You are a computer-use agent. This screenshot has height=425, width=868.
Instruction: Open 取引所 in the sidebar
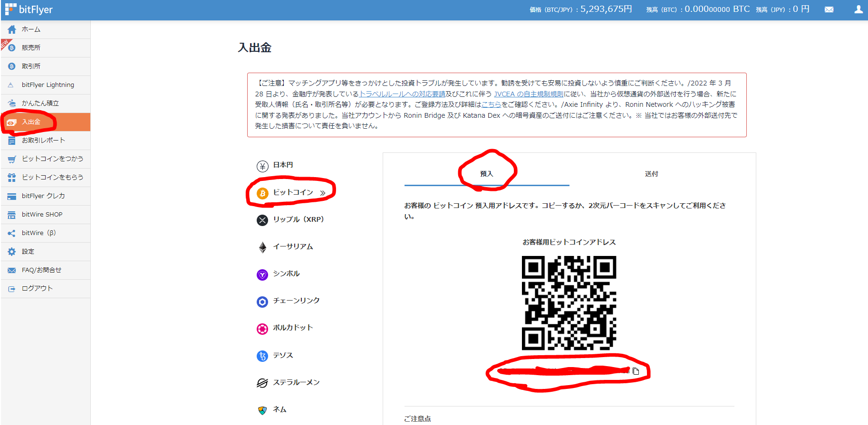(46, 66)
